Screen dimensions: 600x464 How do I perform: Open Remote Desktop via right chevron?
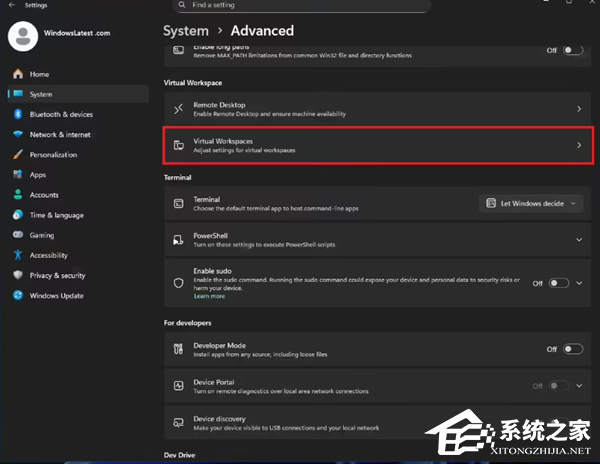coord(579,109)
